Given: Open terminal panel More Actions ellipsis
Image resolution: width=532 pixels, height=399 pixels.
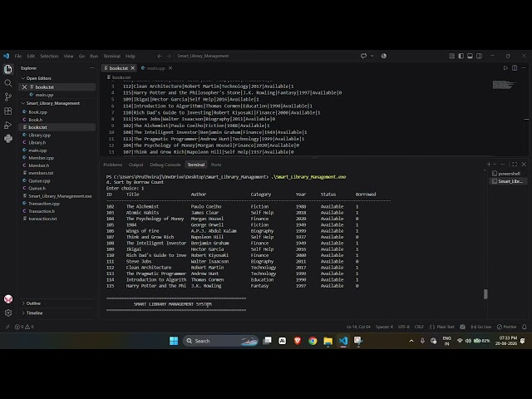Looking at the screenshot, I should tap(503, 165).
